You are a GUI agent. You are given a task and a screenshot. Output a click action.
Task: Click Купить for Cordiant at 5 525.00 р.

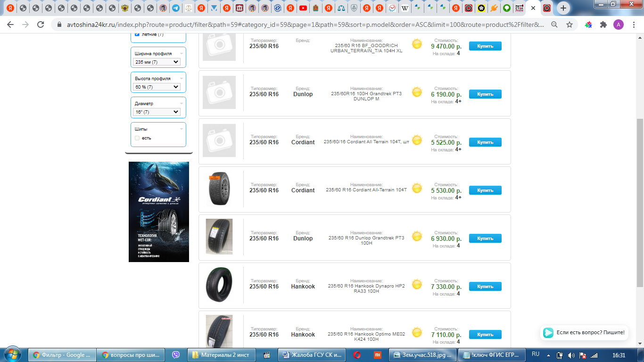(x=485, y=142)
